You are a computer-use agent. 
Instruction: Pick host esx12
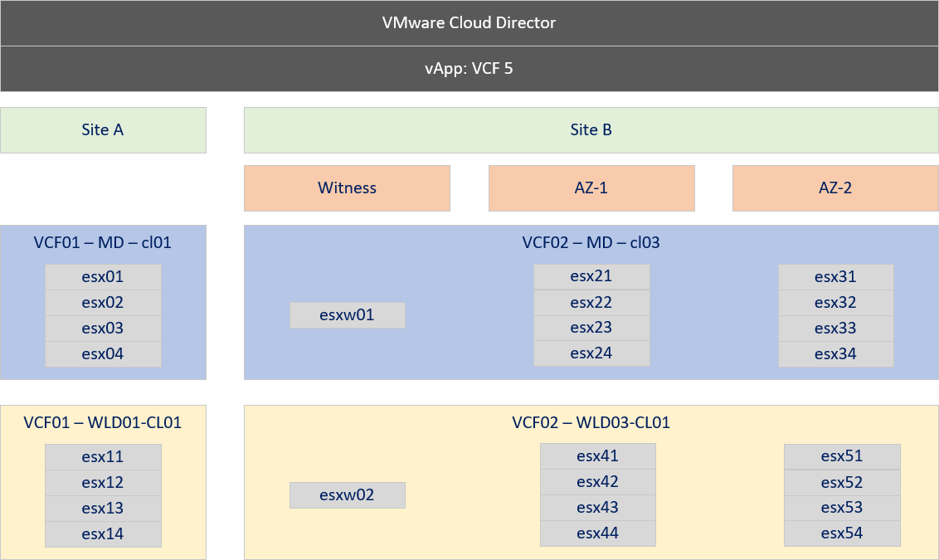tap(103, 483)
